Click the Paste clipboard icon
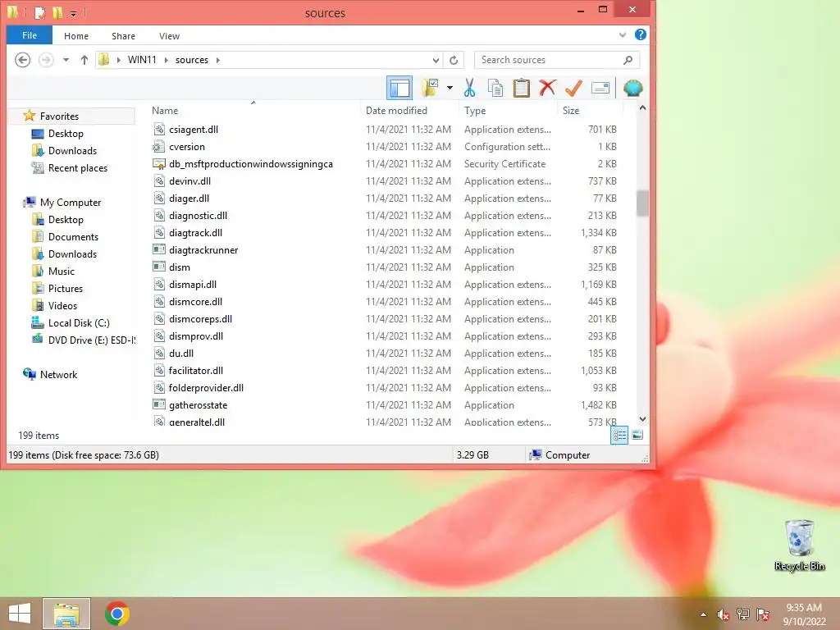This screenshot has height=630, width=840. point(521,88)
